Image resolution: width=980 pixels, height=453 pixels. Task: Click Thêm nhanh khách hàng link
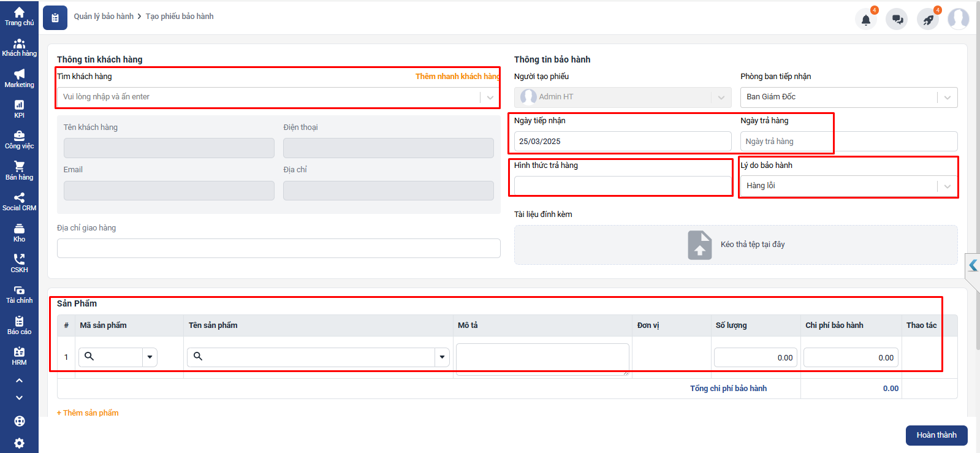(457, 77)
